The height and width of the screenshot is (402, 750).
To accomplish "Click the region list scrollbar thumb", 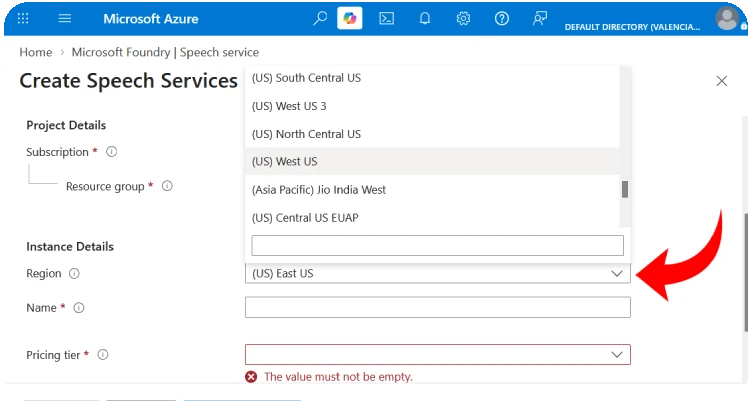I will pyautogui.click(x=625, y=189).
